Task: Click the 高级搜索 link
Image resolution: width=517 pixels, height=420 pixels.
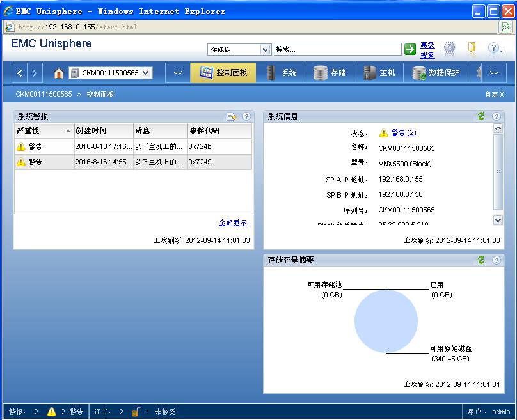Action: (x=427, y=50)
